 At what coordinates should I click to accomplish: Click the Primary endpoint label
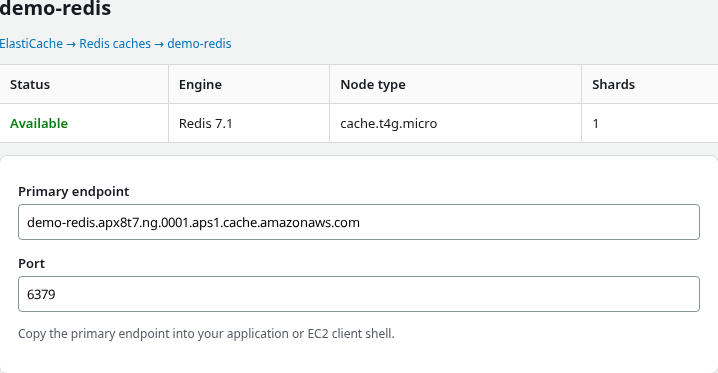pyautogui.click(x=74, y=191)
